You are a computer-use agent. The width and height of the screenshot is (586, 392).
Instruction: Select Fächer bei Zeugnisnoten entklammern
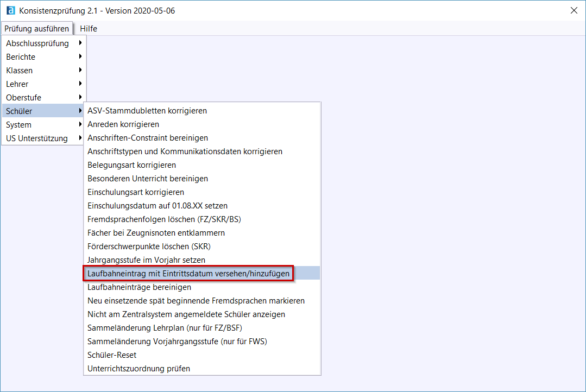click(x=202, y=233)
